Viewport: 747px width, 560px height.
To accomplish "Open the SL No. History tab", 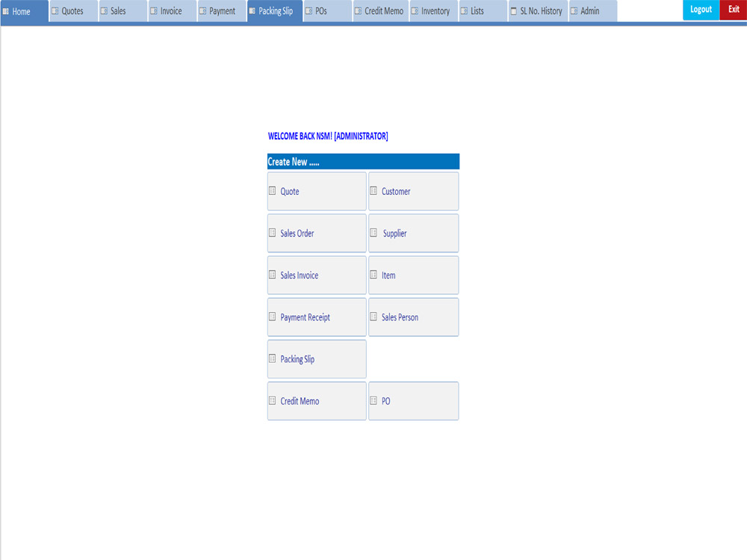I will coord(538,11).
